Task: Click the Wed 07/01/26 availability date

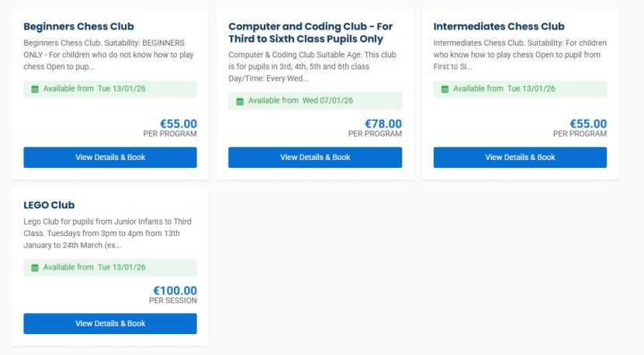Action: click(x=327, y=101)
